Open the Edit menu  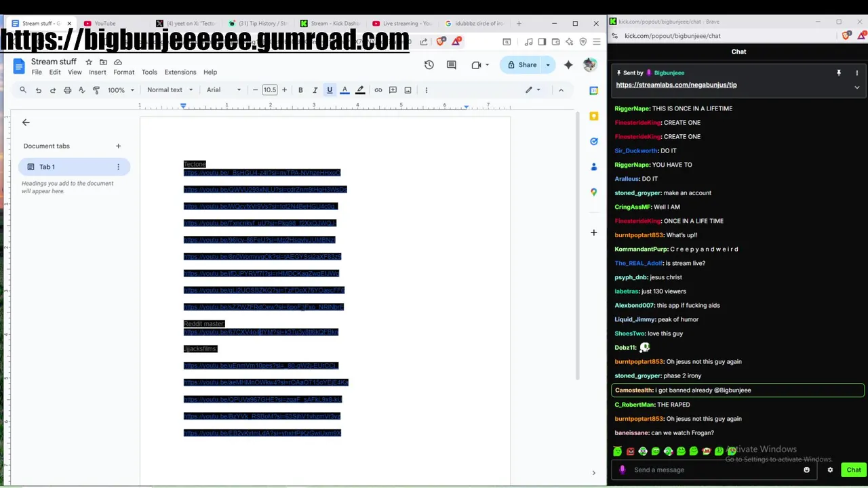pos(55,73)
